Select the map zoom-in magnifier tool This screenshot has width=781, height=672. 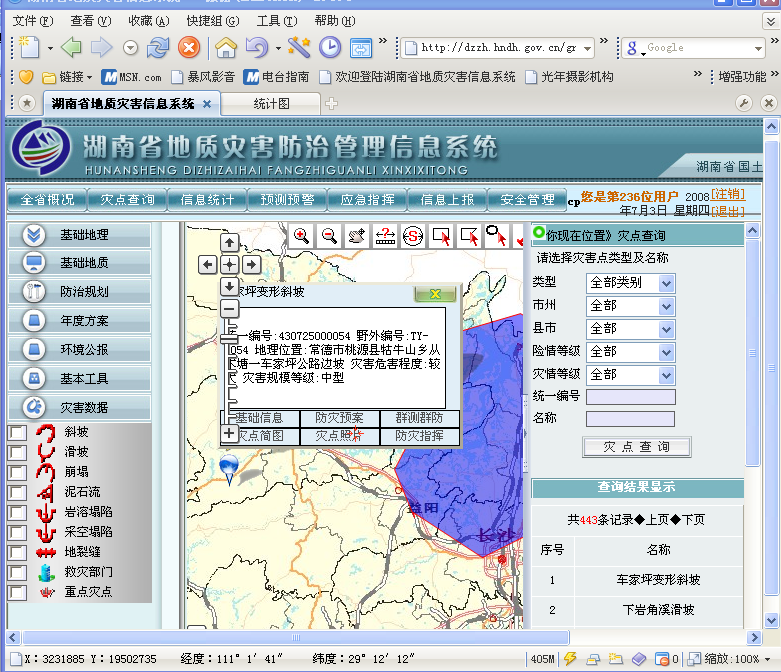[300, 236]
